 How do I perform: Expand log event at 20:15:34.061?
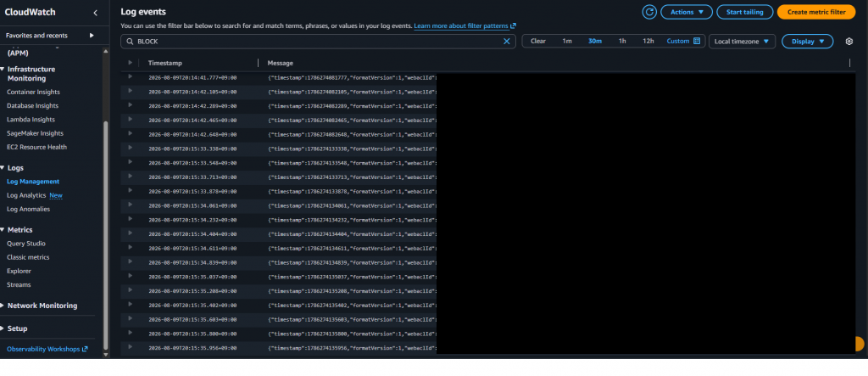(x=130, y=205)
